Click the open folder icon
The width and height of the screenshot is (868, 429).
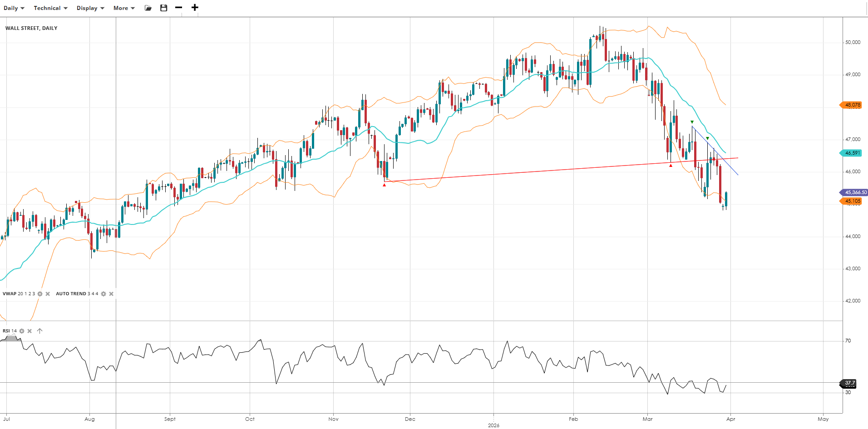pyautogui.click(x=148, y=8)
